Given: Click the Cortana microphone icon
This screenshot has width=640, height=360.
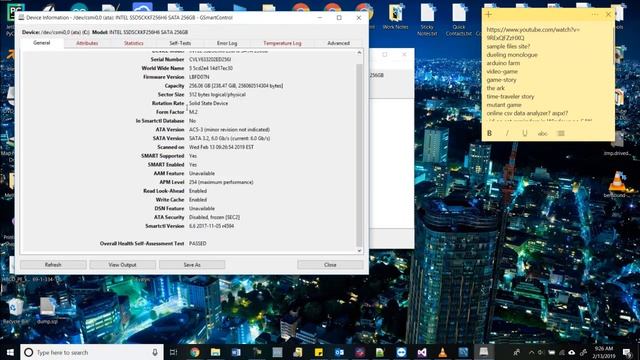Looking at the screenshot, I should click(x=155, y=352).
